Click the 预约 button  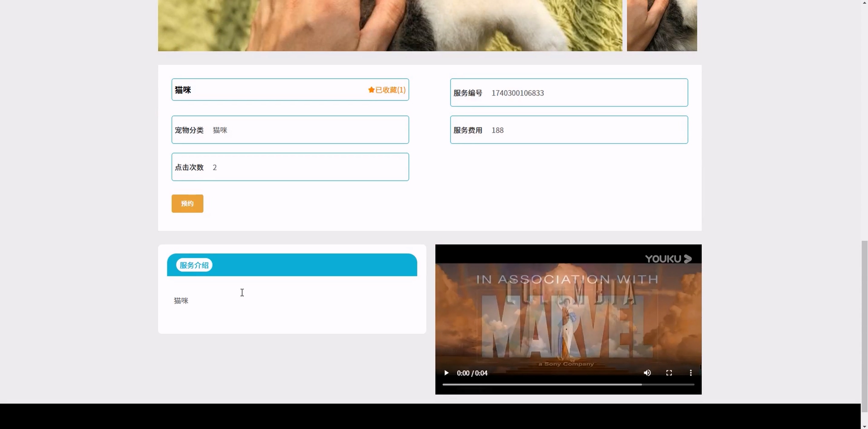[x=187, y=203]
